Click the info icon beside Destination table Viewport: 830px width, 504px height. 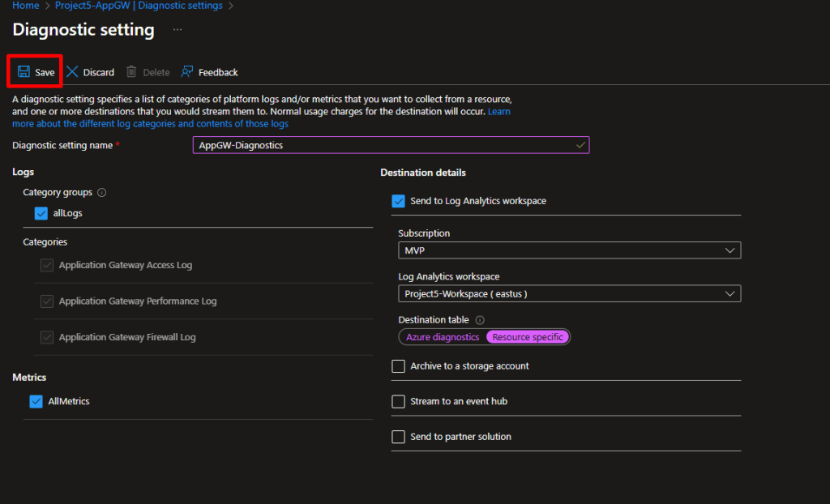[x=480, y=320]
